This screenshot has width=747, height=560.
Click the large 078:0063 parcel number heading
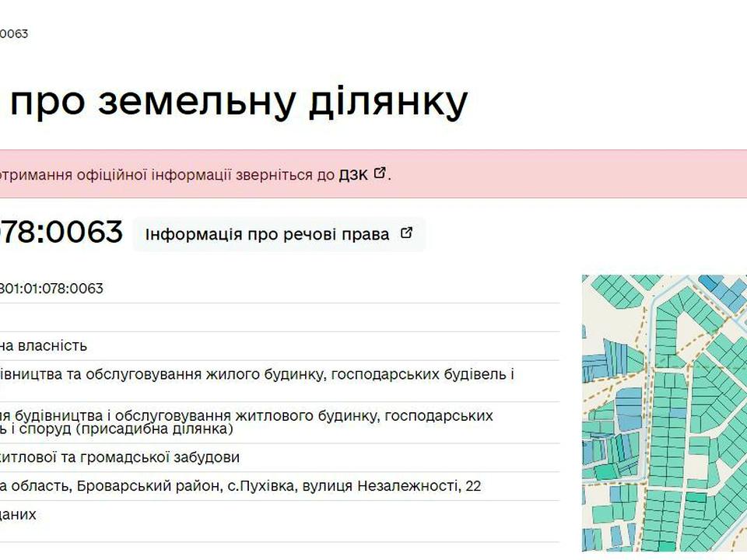[x=61, y=232]
